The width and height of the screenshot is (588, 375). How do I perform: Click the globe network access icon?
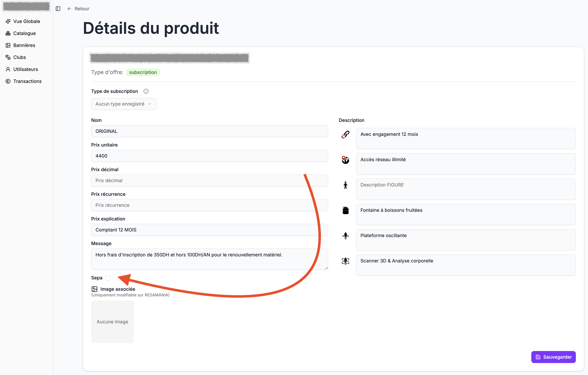pos(345,160)
